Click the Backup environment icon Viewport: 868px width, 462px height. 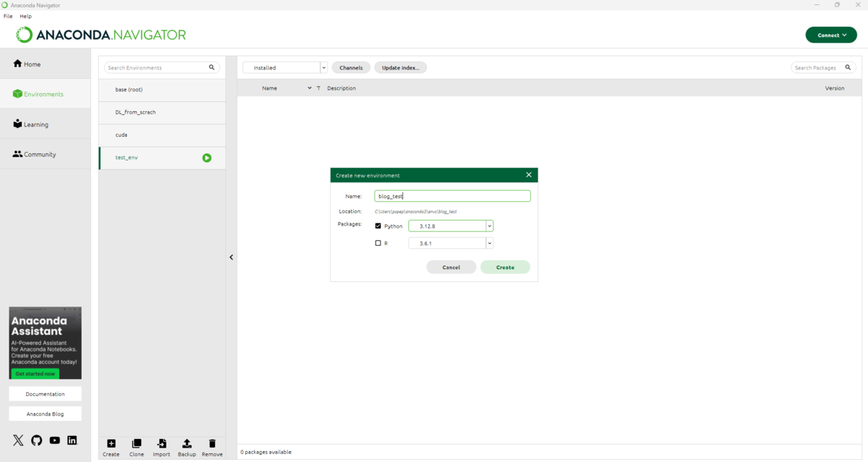pos(187,443)
